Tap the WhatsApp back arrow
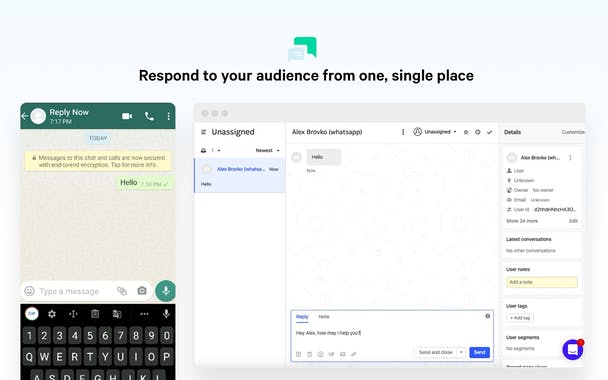 [25, 116]
